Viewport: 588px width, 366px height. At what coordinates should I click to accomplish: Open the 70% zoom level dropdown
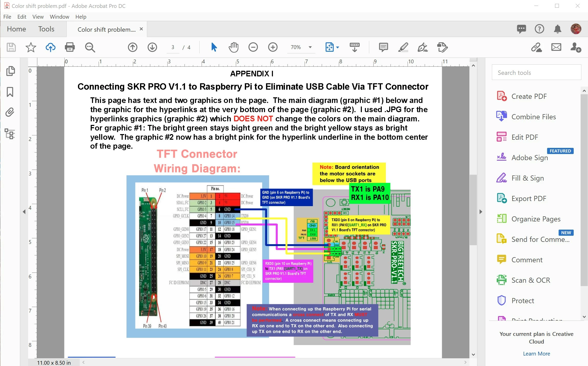(x=310, y=47)
